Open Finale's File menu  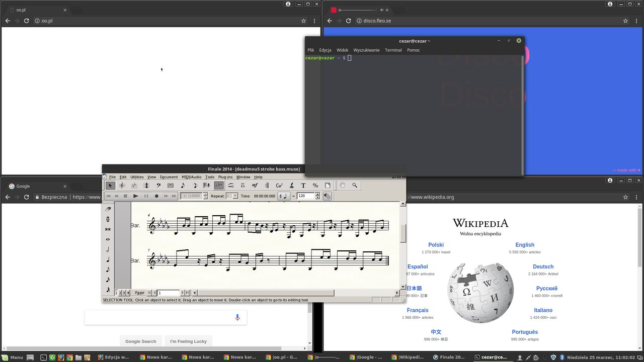point(113,177)
